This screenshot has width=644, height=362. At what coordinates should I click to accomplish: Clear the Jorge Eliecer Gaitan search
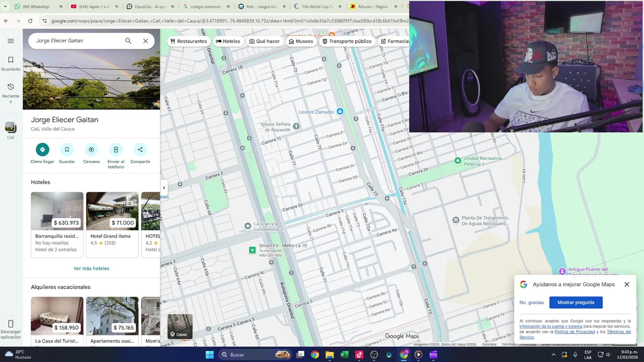coord(145,41)
